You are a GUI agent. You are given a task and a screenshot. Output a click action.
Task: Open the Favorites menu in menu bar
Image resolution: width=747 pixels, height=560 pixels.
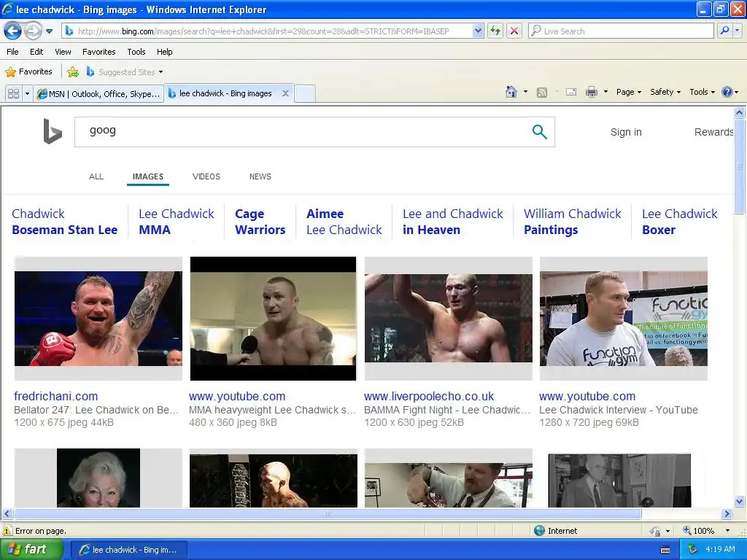coord(98,52)
